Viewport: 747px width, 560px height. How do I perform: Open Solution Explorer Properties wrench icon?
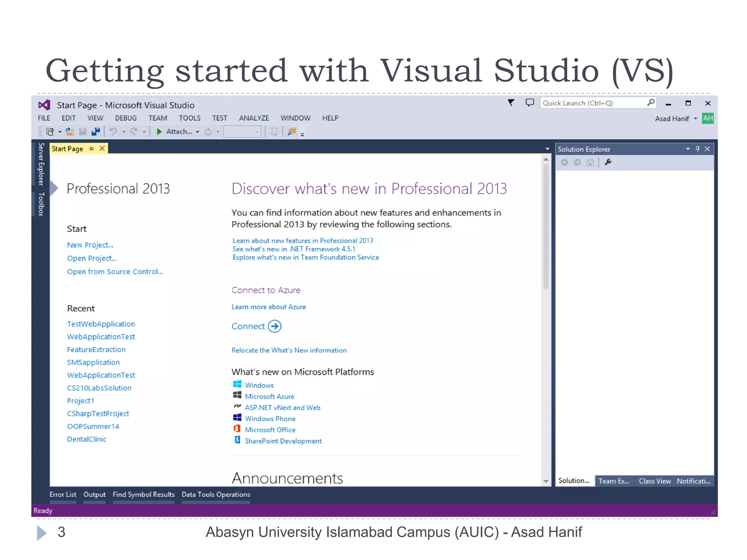pyautogui.click(x=608, y=162)
